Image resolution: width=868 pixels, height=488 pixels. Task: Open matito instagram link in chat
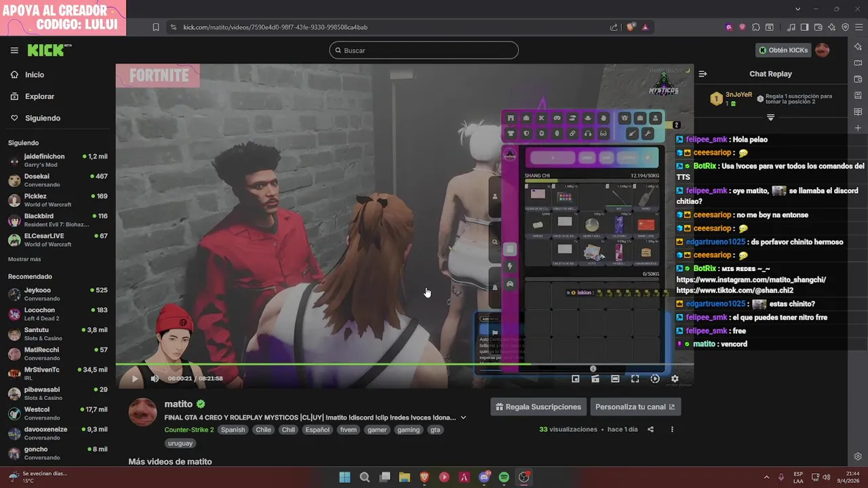pos(751,280)
